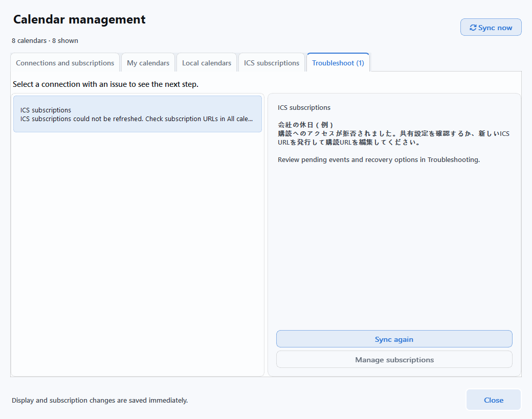The width and height of the screenshot is (532, 419).
Task: Click 'Display and subscription changes are saved' note
Action: coord(100,401)
